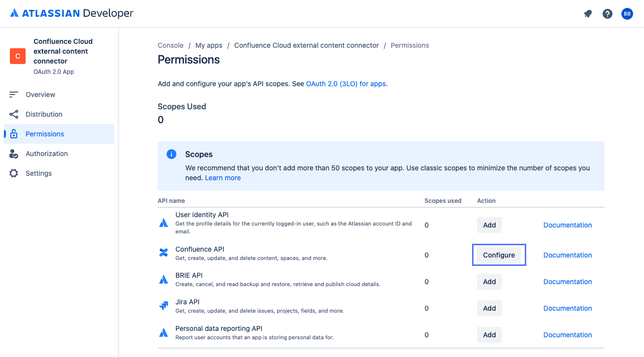Click the BRIE API name
The width and height of the screenshot is (644, 357).
coord(189,275)
